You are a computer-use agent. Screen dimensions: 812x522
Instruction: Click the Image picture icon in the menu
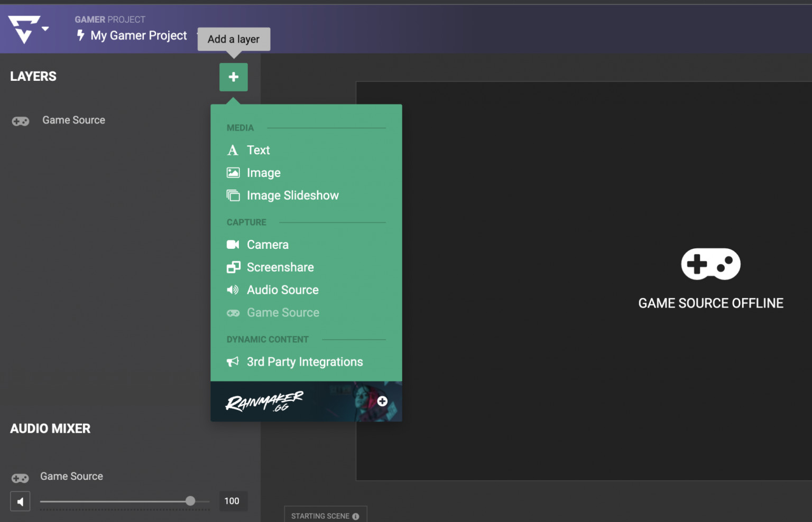(233, 172)
